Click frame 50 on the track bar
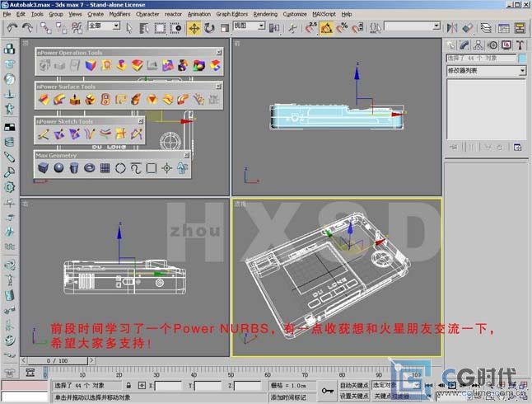532x404 pixels. [x=231, y=375]
